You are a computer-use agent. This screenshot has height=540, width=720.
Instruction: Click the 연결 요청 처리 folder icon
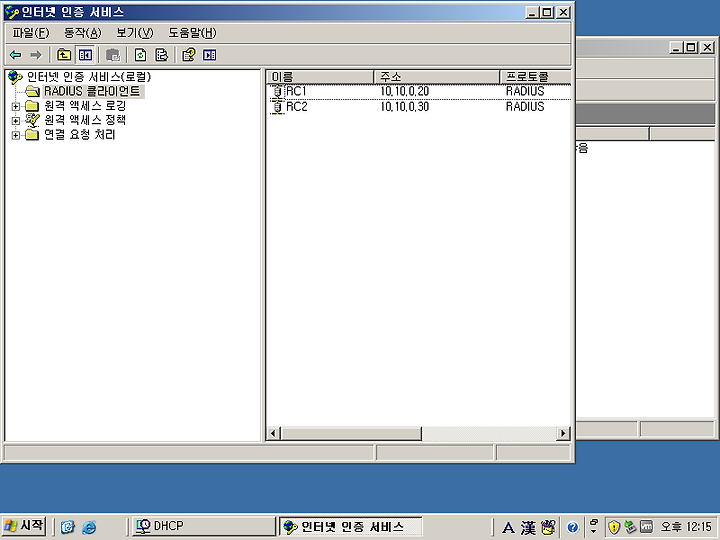coord(32,135)
